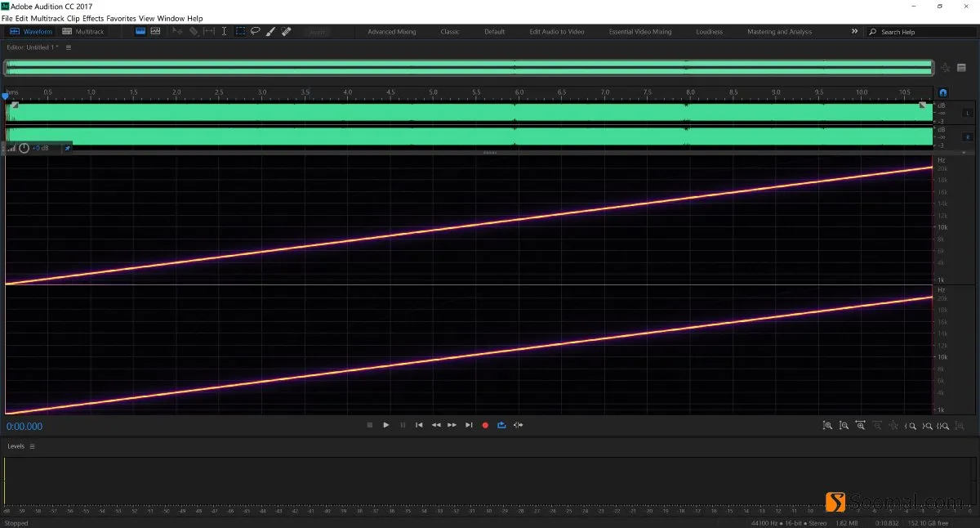The image size is (980, 528).
Task: Click the Fast Forward button
Action: (452, 425)
